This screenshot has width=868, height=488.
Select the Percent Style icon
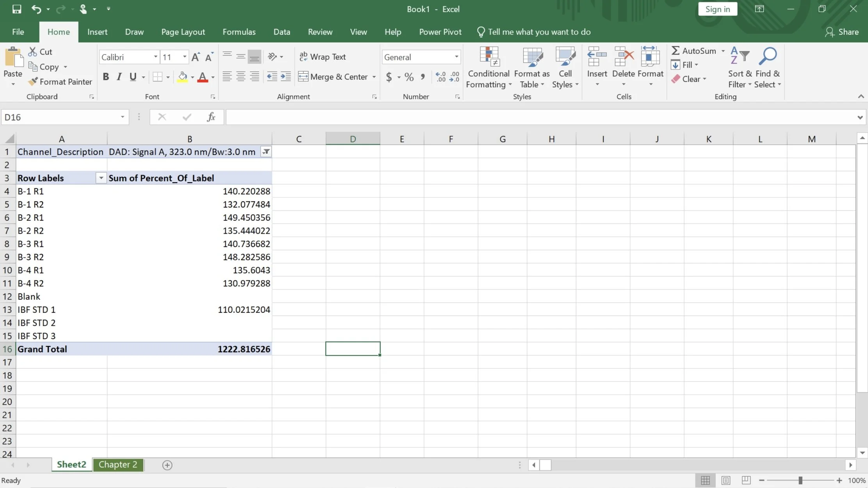(408, 77)
